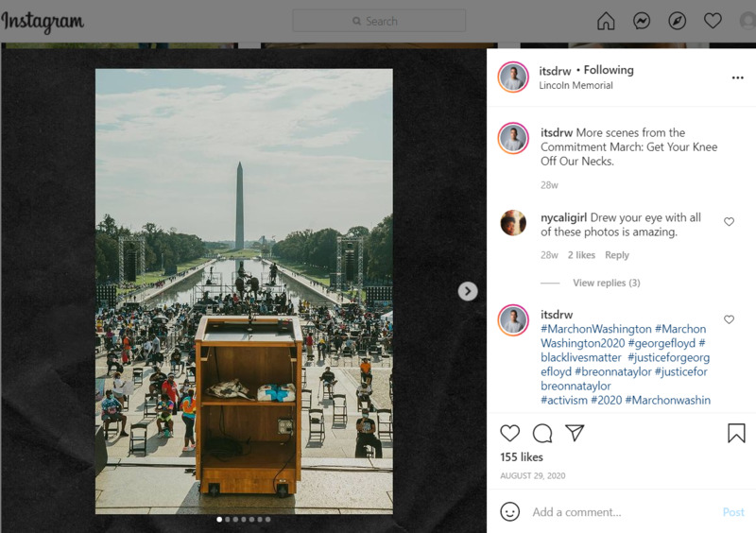
Task: Open emoji picker in comment box
Action: tap(509, 511)
